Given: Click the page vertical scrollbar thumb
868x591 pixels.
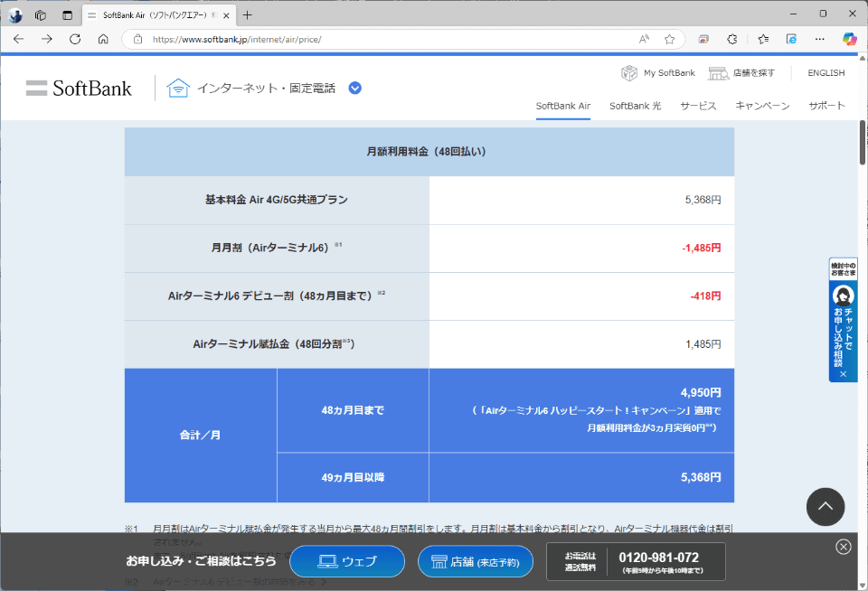Looking at the screenshot, I should 863,142.
